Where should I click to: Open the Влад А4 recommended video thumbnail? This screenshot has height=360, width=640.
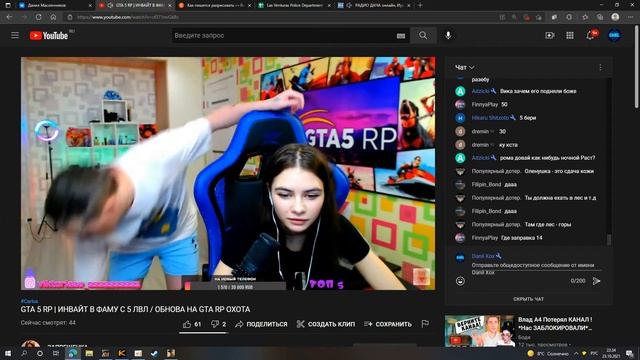click(479, 331)
